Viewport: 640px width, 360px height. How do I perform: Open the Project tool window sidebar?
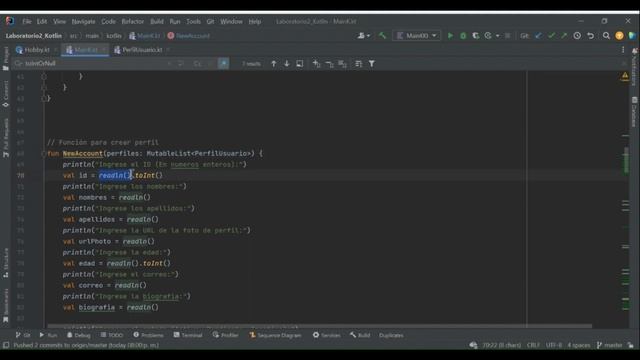6,58
